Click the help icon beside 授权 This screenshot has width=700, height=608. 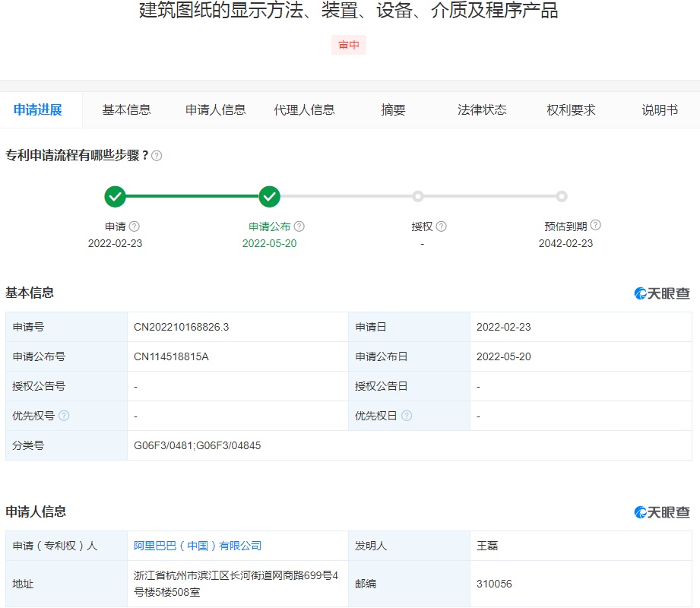442,226
